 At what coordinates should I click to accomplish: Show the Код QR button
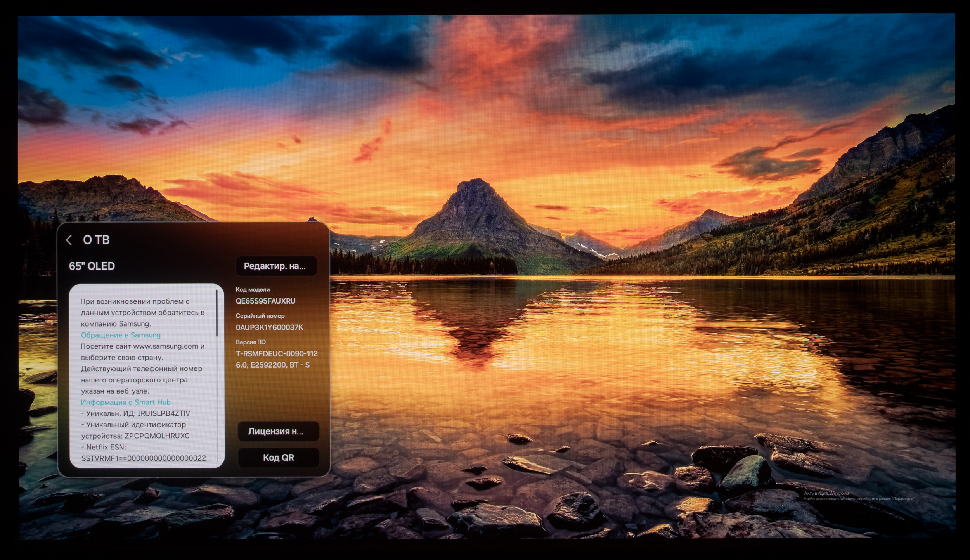point(278,458)
